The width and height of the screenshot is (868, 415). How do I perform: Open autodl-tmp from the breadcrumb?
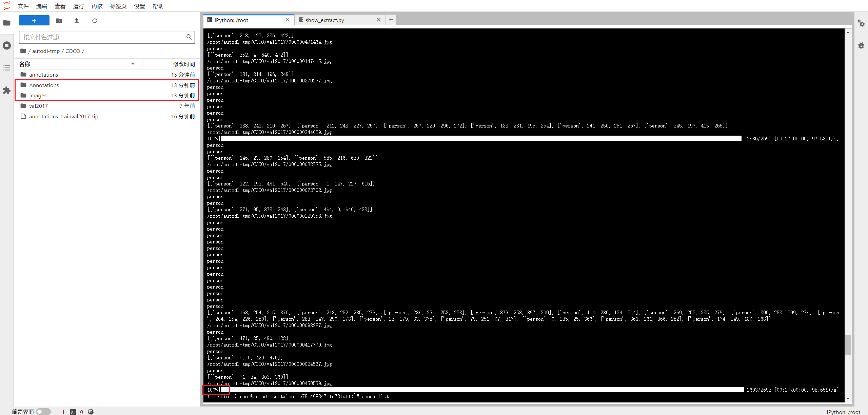pos(46,51)
